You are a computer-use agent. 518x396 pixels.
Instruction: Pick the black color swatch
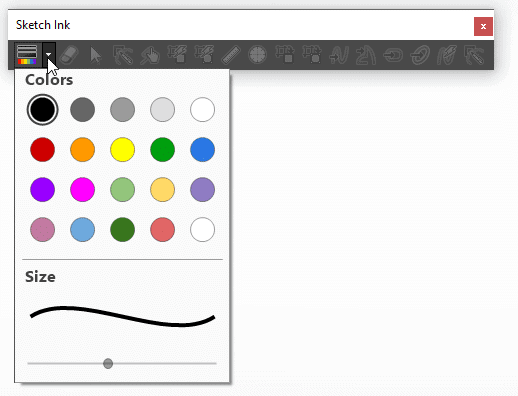(x=42, y=110)
